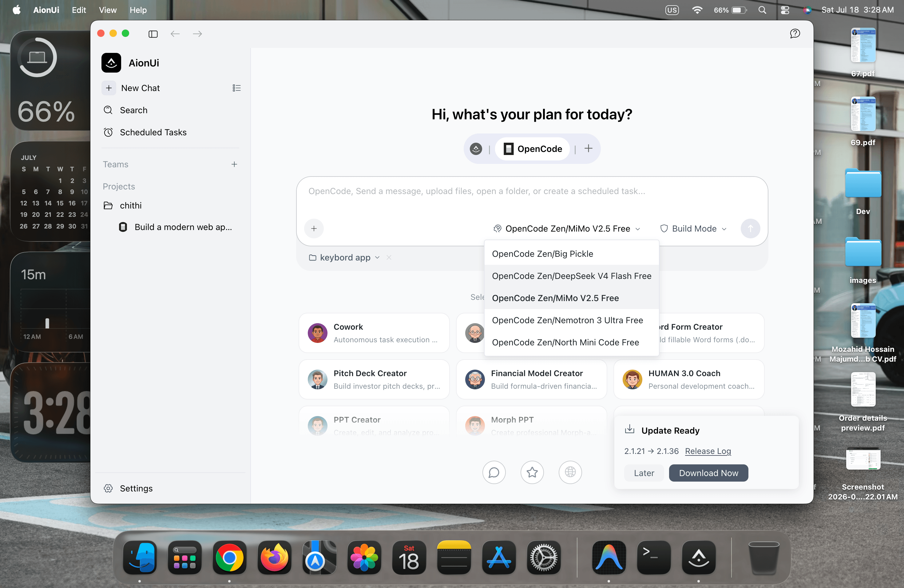This screenshot has height=588, width=904.
Task: Choose OpenCode Zen/North Mini Code Free model
Action: pyautogui.click(x=572, y=342)
